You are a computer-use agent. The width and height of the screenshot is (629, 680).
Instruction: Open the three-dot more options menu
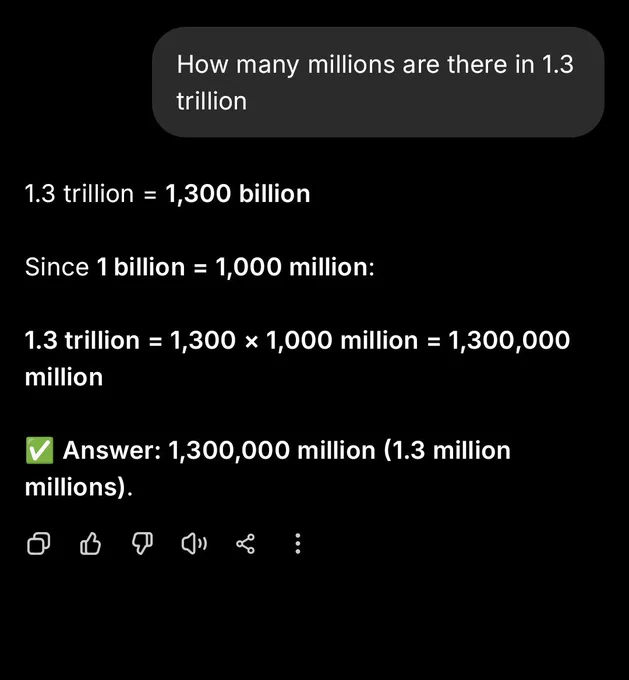298,543
